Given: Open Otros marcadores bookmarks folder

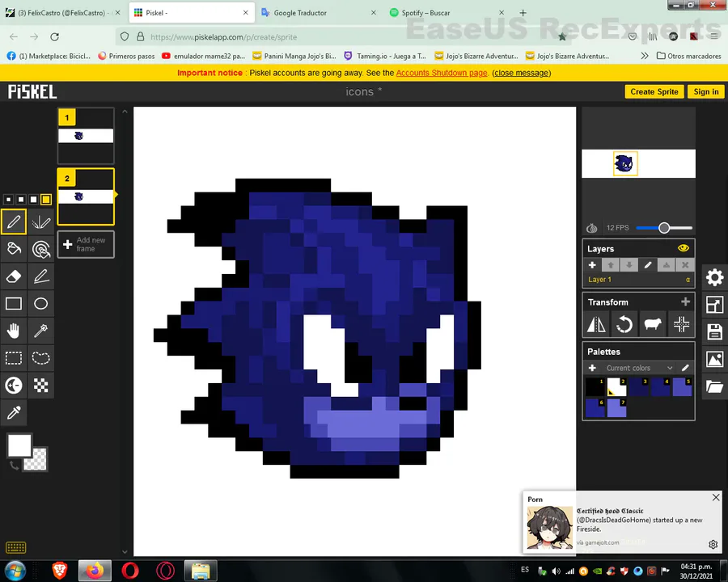Looking at the screenshot, I should click(x=689, y=56).
